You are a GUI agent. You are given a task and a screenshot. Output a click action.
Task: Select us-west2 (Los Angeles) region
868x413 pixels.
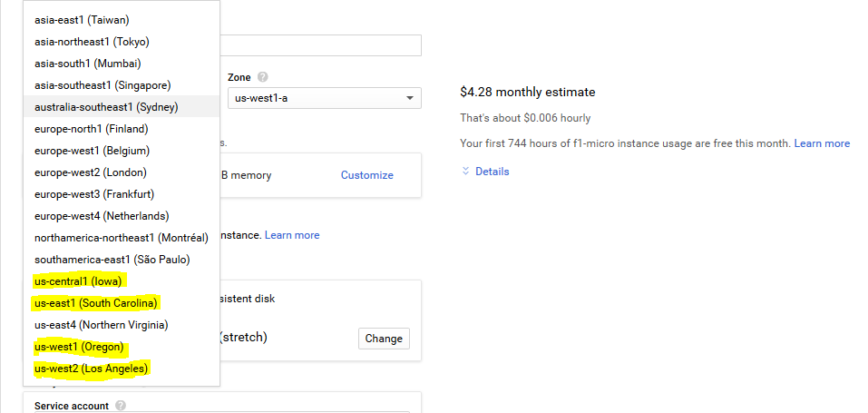tap(91, 369)
